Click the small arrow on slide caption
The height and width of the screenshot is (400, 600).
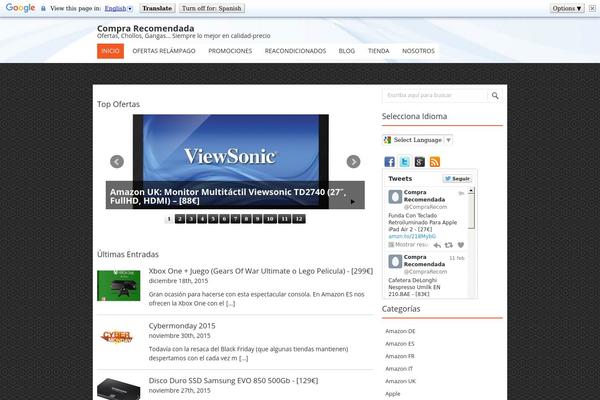coord(352,202)
